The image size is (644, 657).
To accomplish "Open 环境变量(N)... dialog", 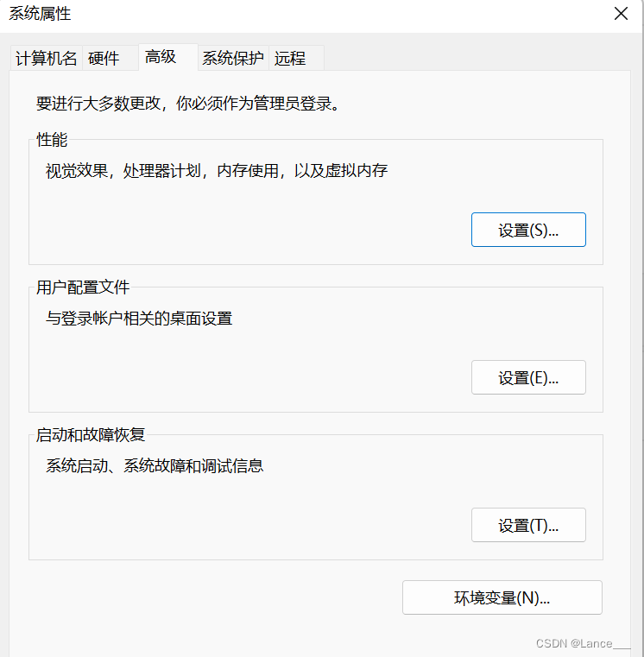I will 502,597.
